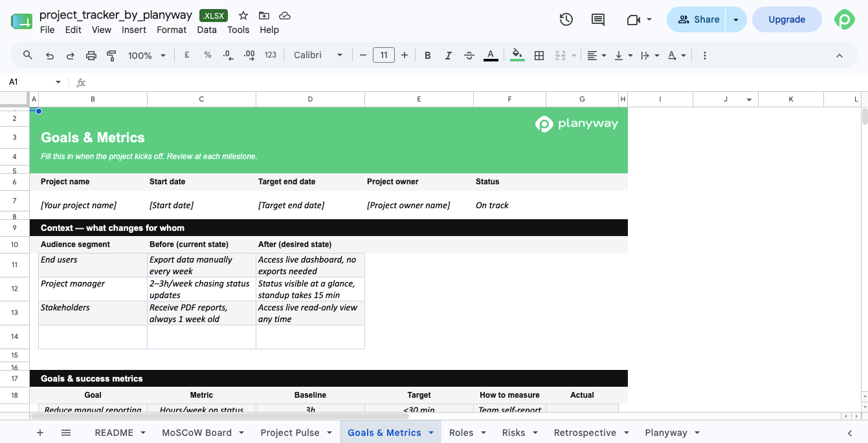
Task: Switch to the MoSCoW Board tab
Action: (197, 433)
